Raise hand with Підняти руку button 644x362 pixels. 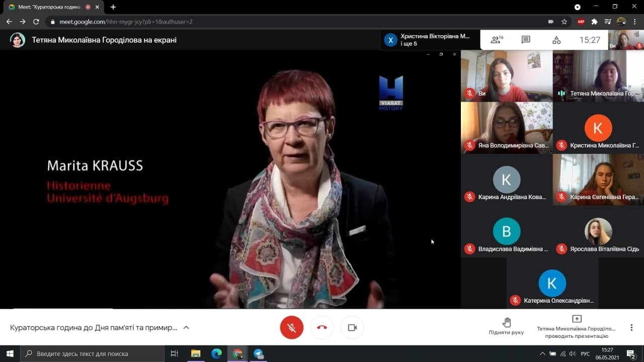click(x=506, y=326)
